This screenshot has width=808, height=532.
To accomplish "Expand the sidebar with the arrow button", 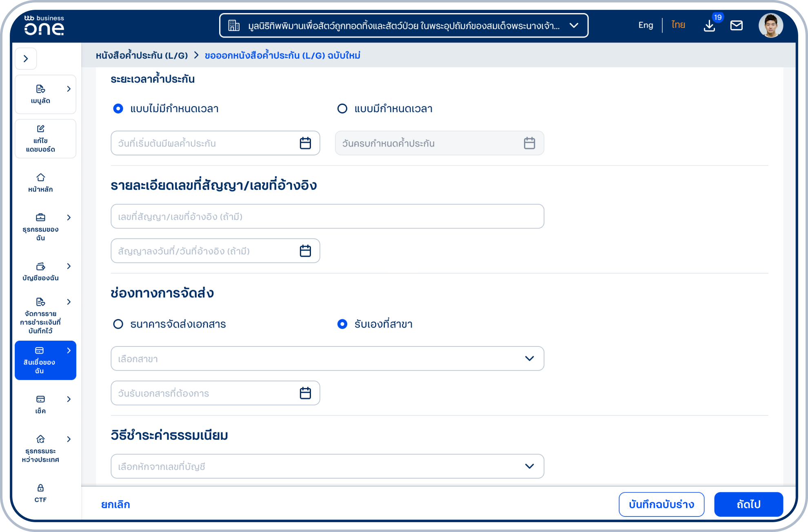I will pos(26,59).
